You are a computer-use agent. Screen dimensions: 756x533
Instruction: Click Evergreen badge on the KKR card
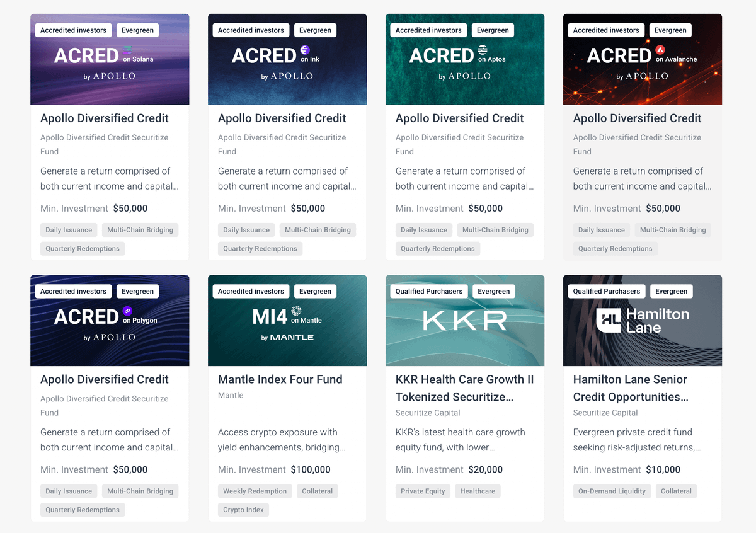coord(494,291)
